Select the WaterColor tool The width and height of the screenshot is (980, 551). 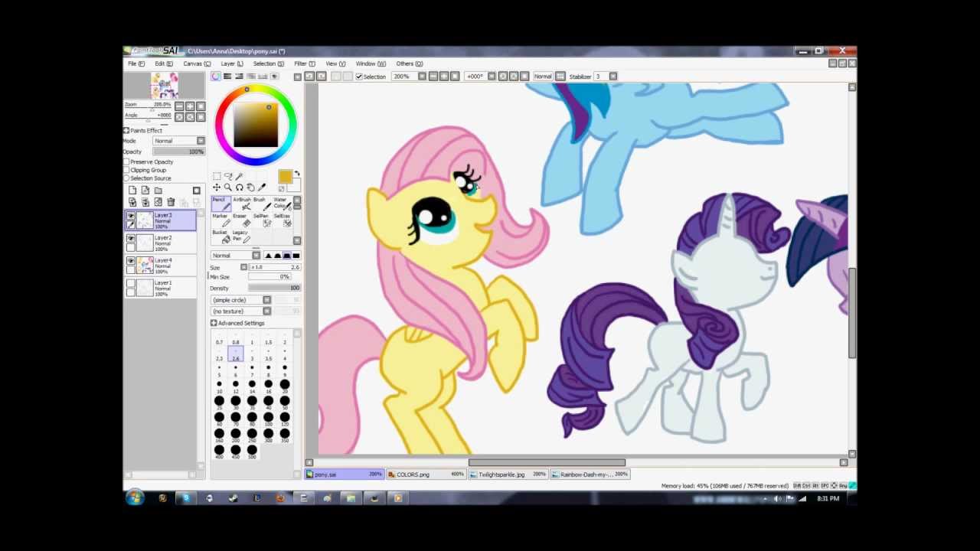point(282,204)
